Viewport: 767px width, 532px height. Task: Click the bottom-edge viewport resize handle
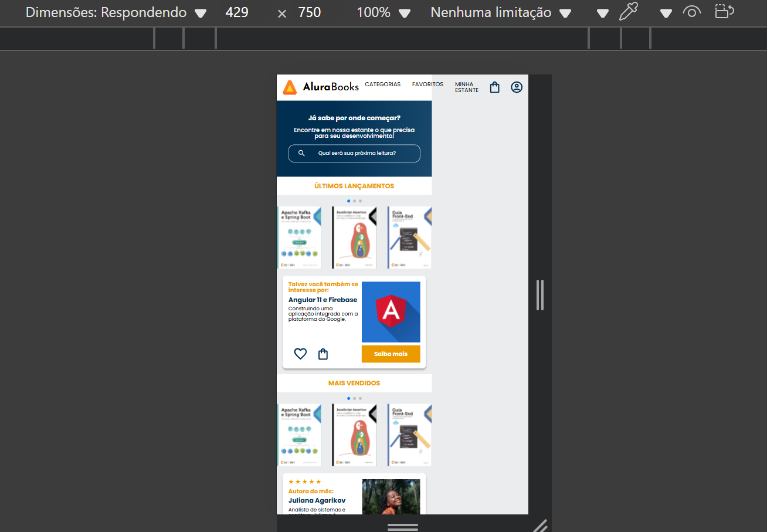point(403,527)
